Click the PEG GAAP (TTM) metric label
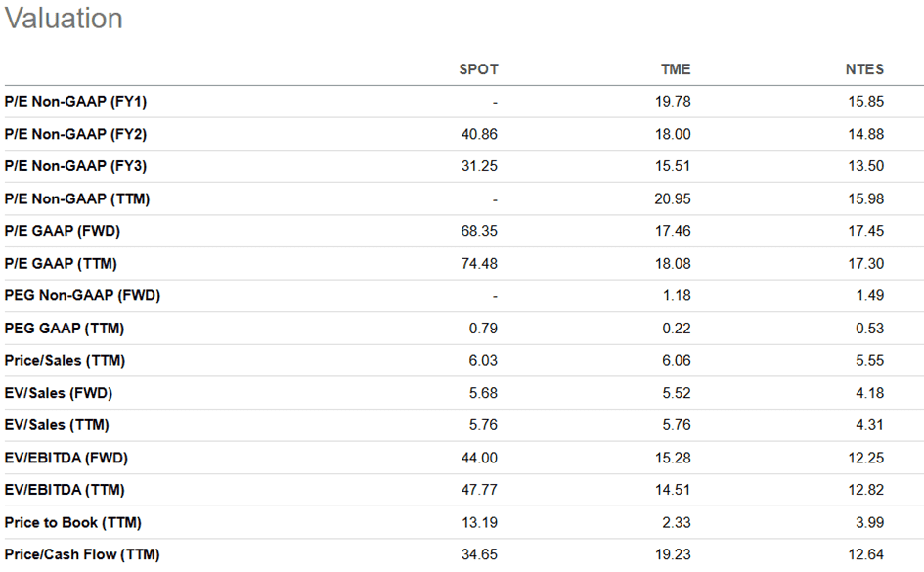This screenshot has width=924, height=572. tap(65, 329)
